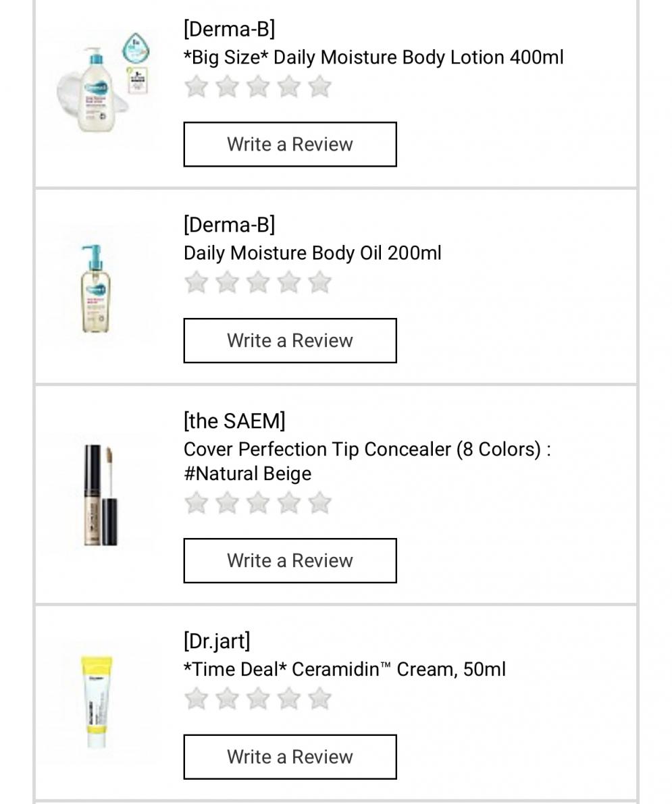Open Time Deal Ceramidin Cream title
Screen dimensions: 672x804
point(344,670)
